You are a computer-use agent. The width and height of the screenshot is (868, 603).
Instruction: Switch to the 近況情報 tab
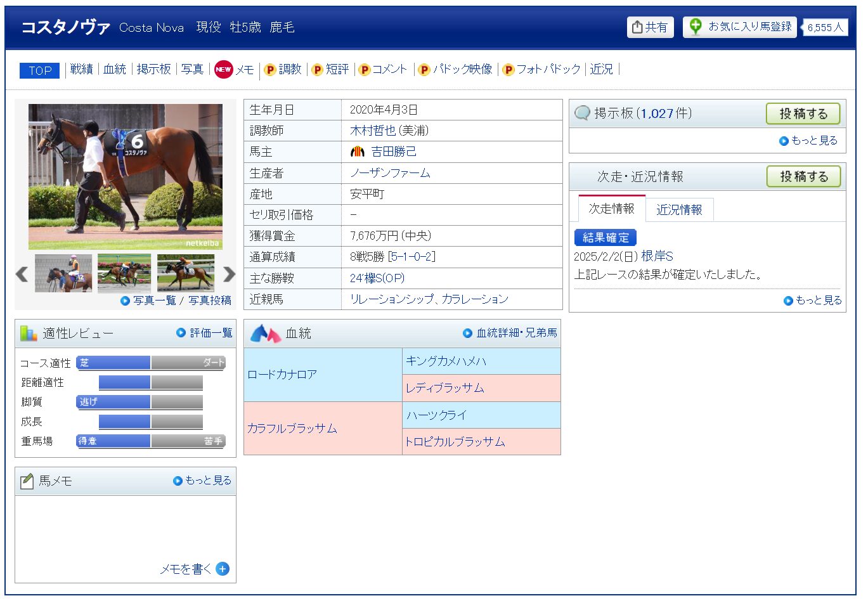click(x=679, y=210)
